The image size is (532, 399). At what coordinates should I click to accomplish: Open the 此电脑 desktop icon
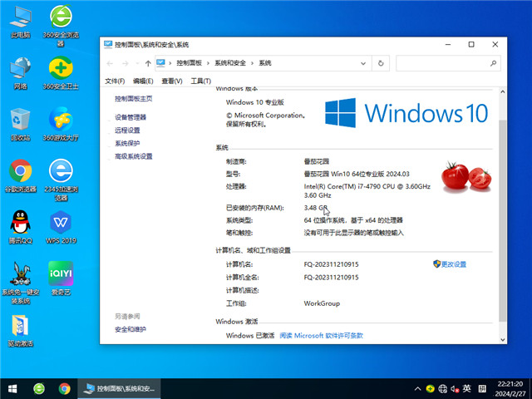[x=20, y=22]
